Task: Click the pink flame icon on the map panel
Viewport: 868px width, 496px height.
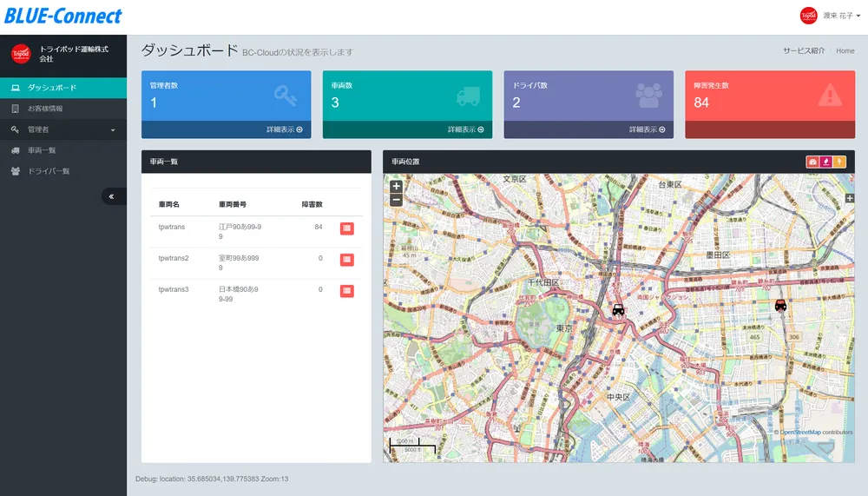Action: click(826, 162)
